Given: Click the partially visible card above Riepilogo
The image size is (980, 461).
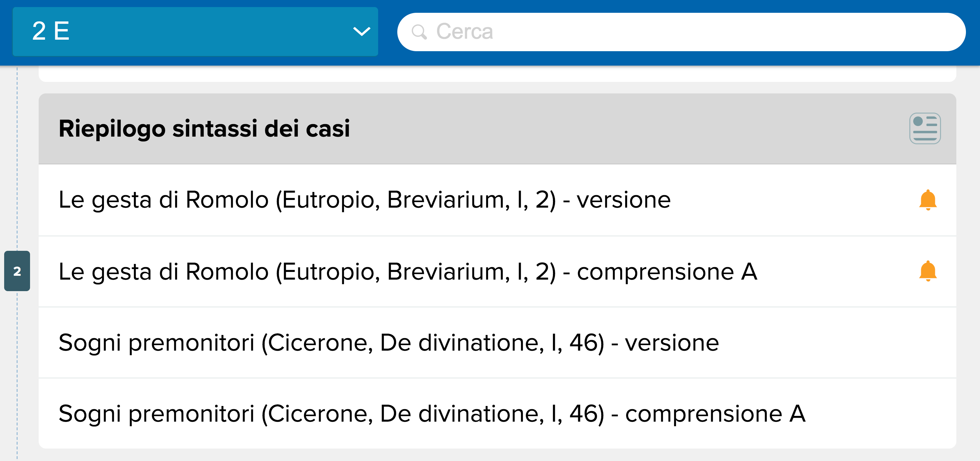Looking at the screenshot, I should click(x=497, y=74).
